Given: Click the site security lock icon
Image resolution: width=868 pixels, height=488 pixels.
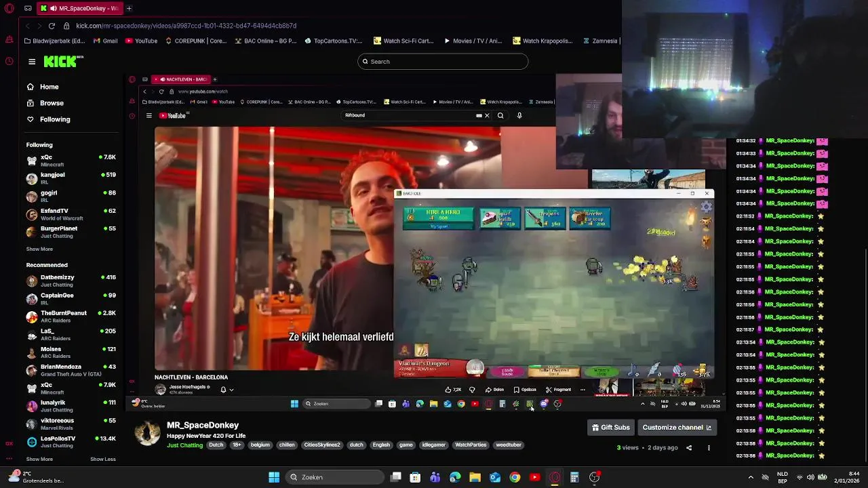Looking at the screenshot, I should pyautogui.click(x=66, y=26).
